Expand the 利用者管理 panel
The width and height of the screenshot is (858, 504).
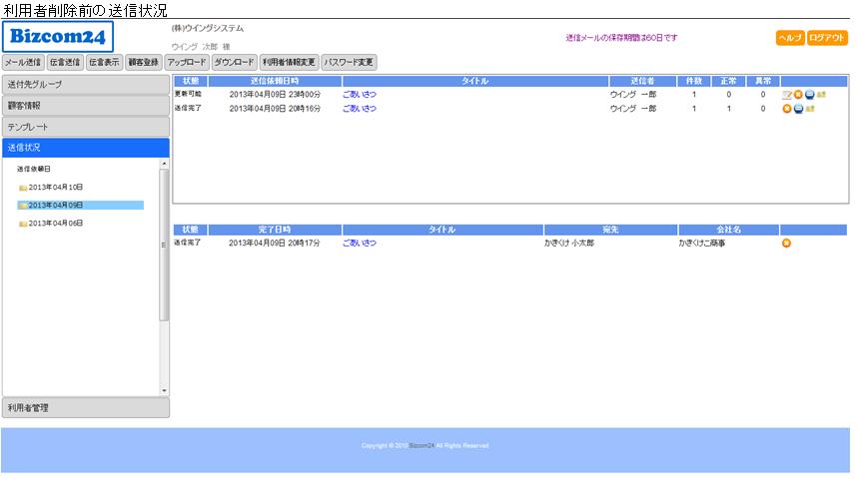[85, 408]
